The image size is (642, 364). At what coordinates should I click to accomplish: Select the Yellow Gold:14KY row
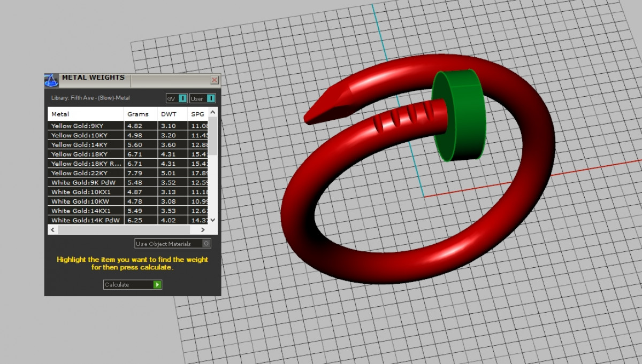tap(86, 145)
